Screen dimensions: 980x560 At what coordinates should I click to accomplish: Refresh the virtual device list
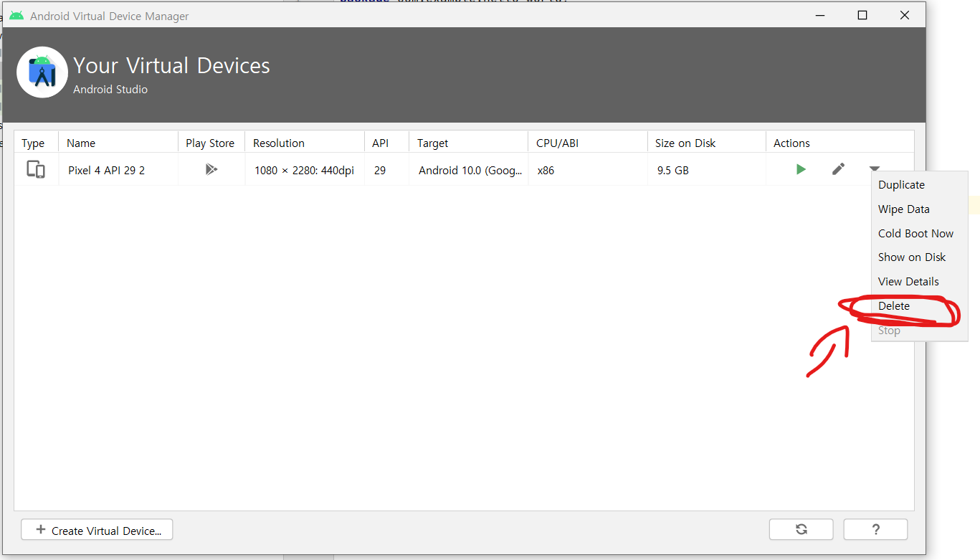[x=801, y=529]
